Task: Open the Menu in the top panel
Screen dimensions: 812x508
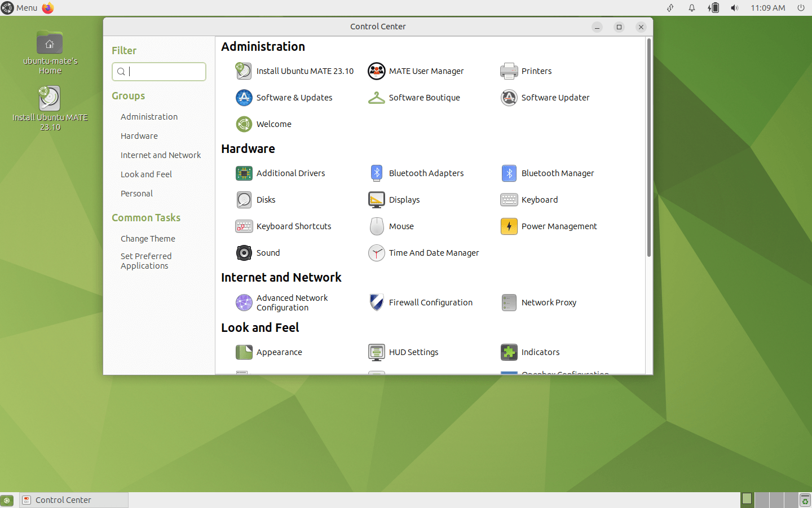Action: 19,8
